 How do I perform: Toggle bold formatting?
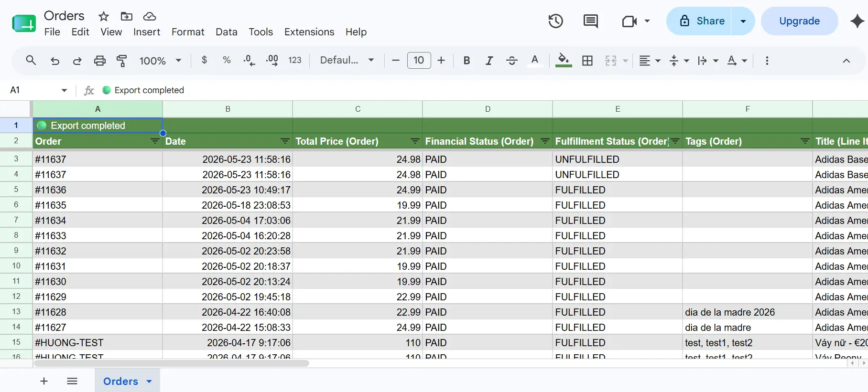coord(467,61)
